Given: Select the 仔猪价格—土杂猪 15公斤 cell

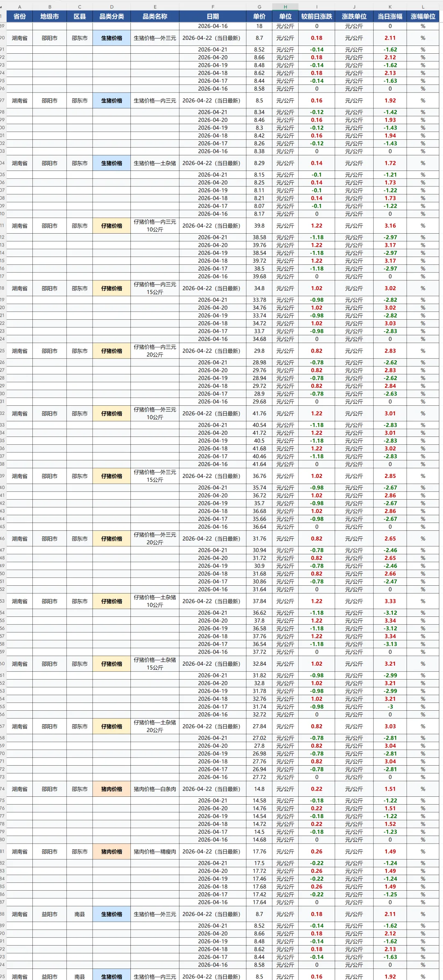Looking at the screenshot, I should click(x=155, y=664).
